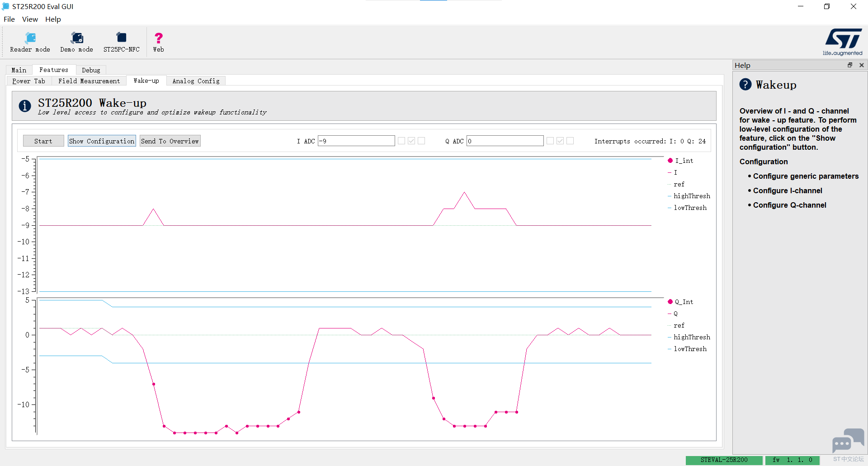The image size is (868, 466).
Task: Click the Start button
Action: (43, 141)
